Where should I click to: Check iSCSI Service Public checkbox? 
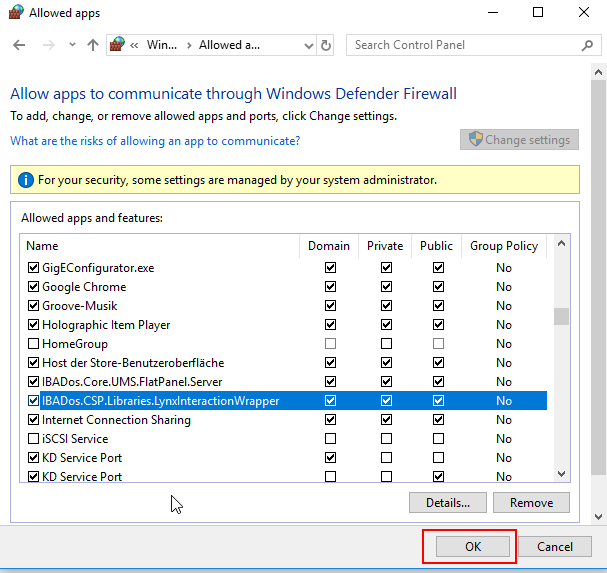pyautogui.click(x=438, y=438)
